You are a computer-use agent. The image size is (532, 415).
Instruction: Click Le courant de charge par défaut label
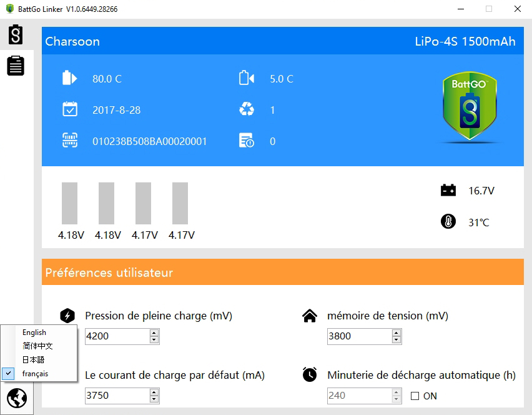pos(175,375)
